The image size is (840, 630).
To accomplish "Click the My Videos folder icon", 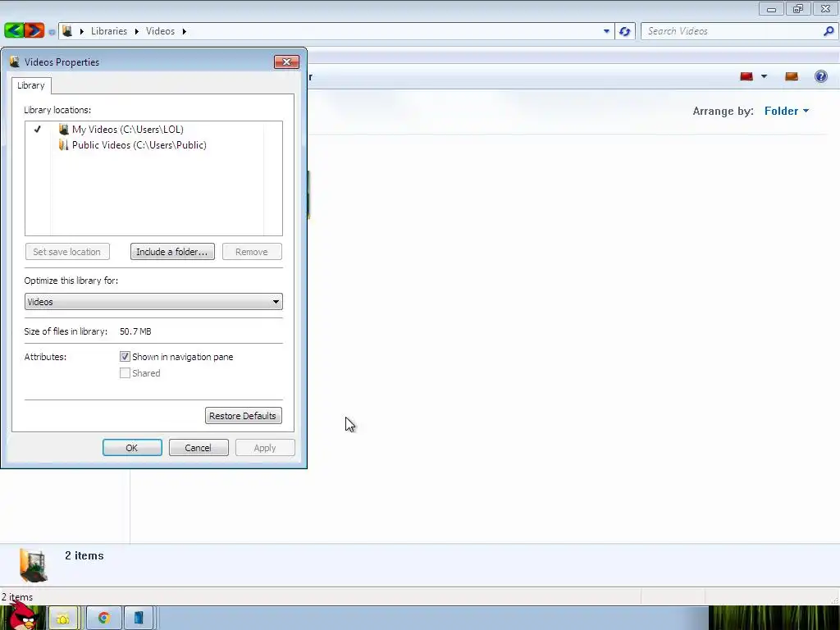I will click(x=64, y=129).
